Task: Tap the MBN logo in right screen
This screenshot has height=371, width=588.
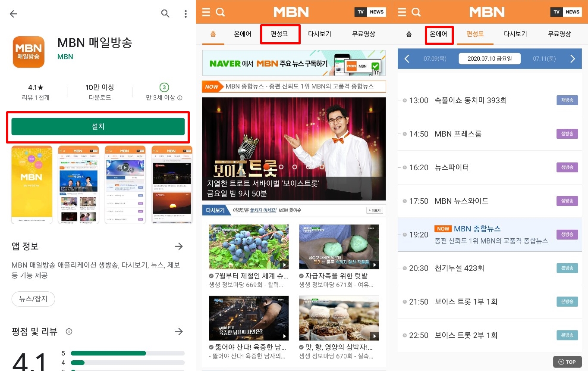Action: [x=487, y=12]
